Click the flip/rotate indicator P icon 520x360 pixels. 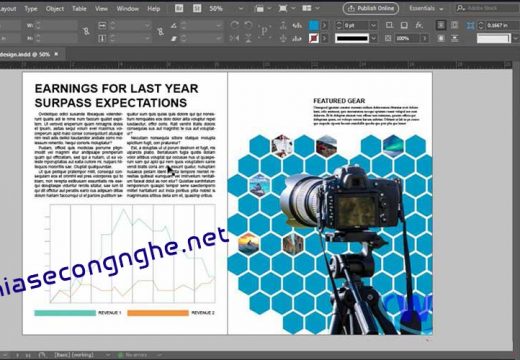coord(264,31)
